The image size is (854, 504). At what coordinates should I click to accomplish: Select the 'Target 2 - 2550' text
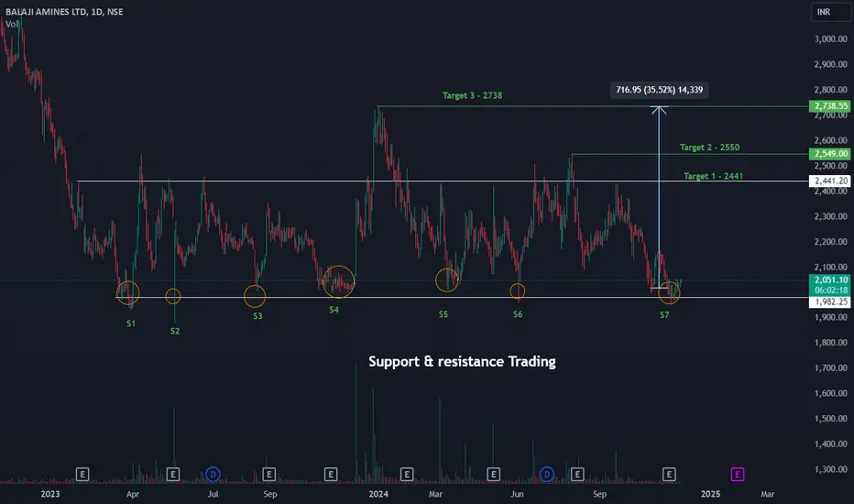[x=709, y=148]
